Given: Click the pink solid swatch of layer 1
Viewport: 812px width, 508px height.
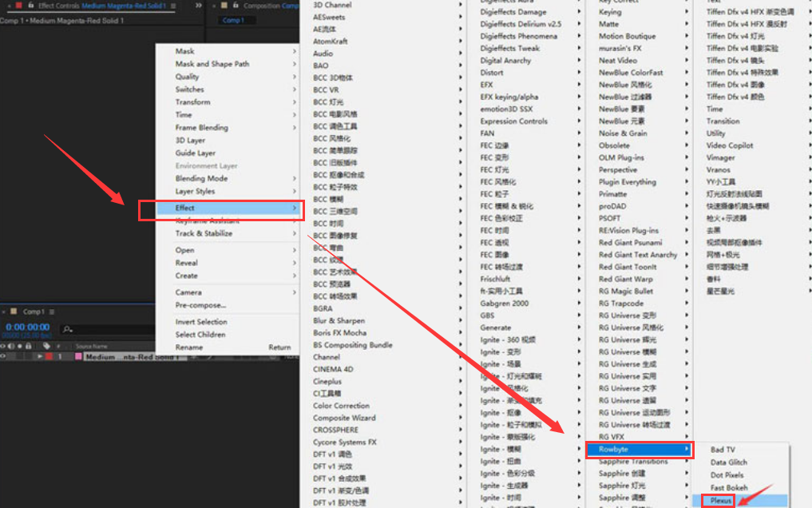Looking at the screenshot, I should tap(79, 357).
